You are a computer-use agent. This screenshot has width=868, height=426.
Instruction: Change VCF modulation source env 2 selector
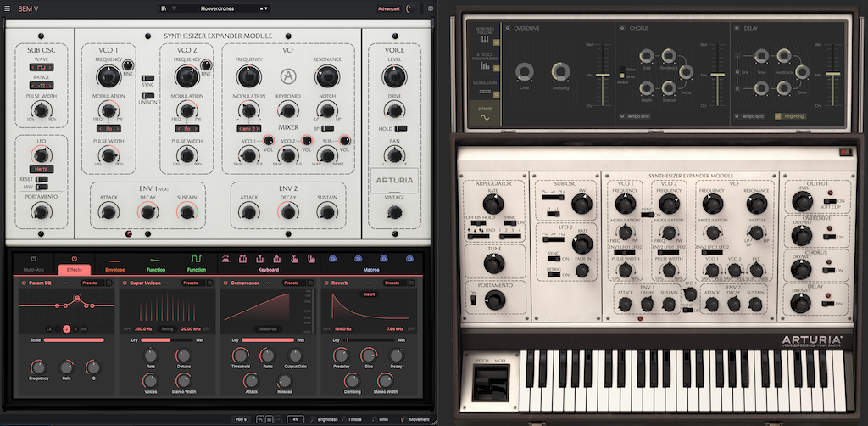pos(248,128)
